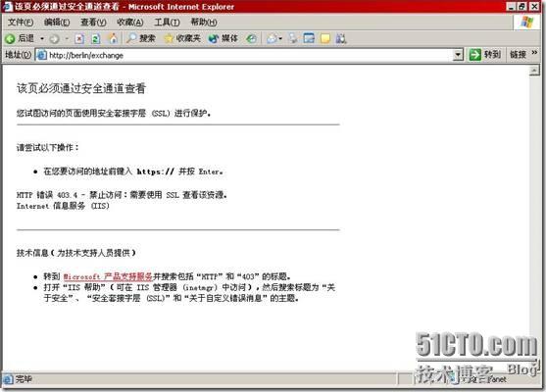Open the Media (媒体) toolbar button

[x=223, y=38]
